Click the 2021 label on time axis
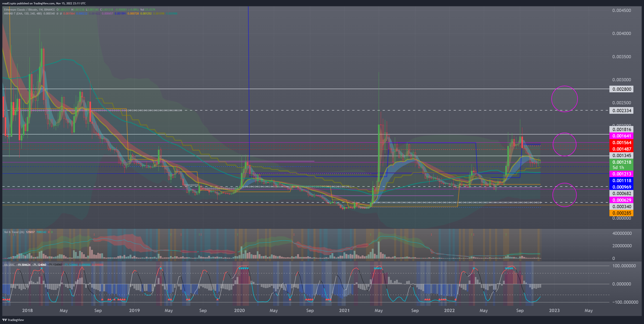Screen dimensions: 644x324 344,310
